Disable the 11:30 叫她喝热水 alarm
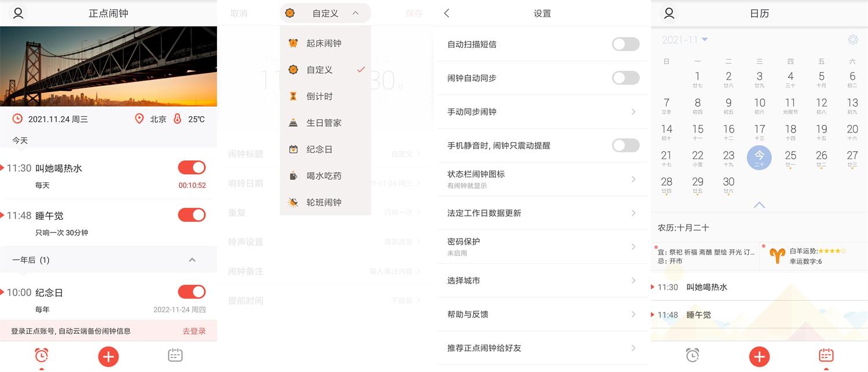The width and height of the screenshot is (868, 372). tap(192, 167)
